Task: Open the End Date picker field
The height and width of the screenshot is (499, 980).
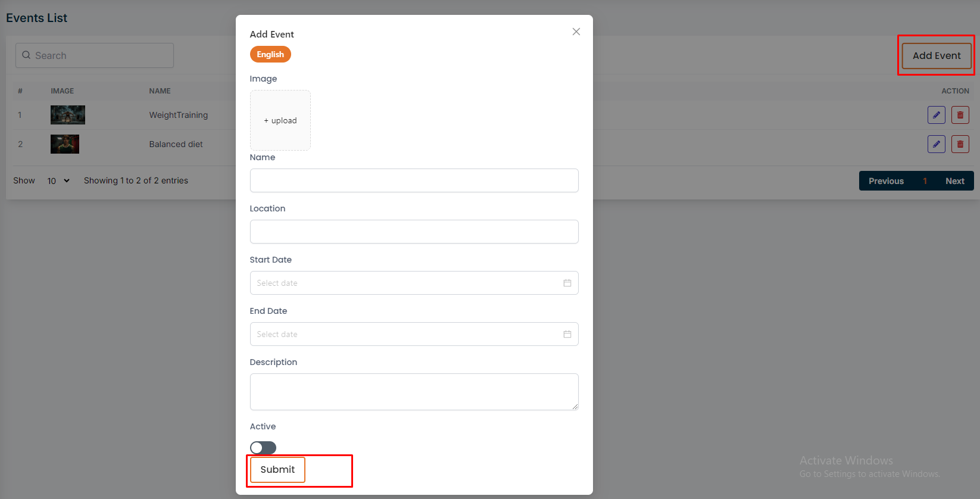Action: [x=405, y=334]
